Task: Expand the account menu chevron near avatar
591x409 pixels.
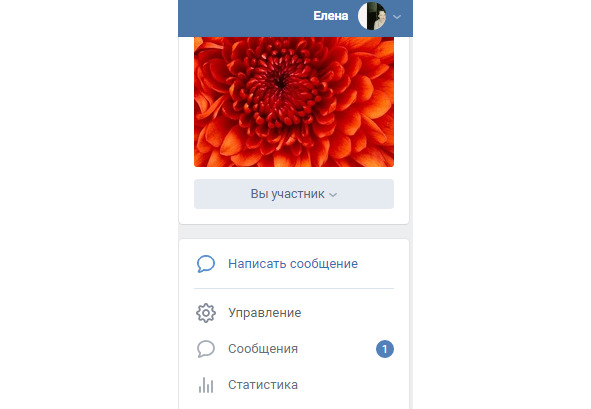Action: point(397,17)
